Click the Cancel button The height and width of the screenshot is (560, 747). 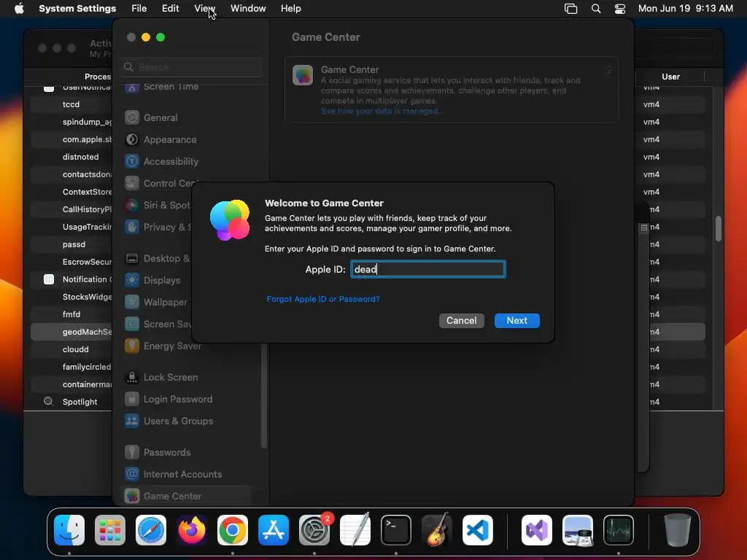click(x=461, y=321)
